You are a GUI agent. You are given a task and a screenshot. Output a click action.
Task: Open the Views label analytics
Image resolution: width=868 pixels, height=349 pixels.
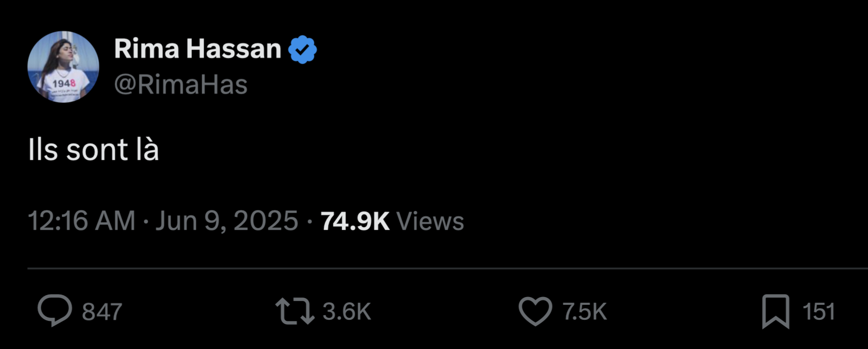430,221
